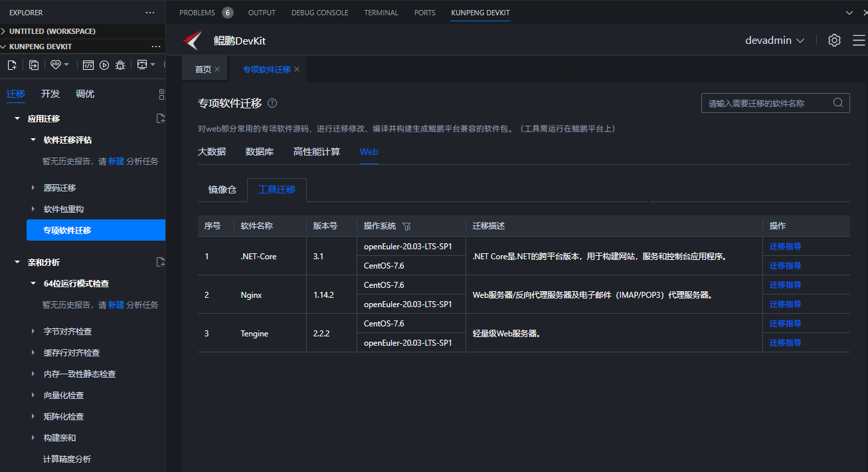Screen dimensions: 868x472
Task: Click the new file icon in DevKit toolbar
Action: tap(11, 64)
